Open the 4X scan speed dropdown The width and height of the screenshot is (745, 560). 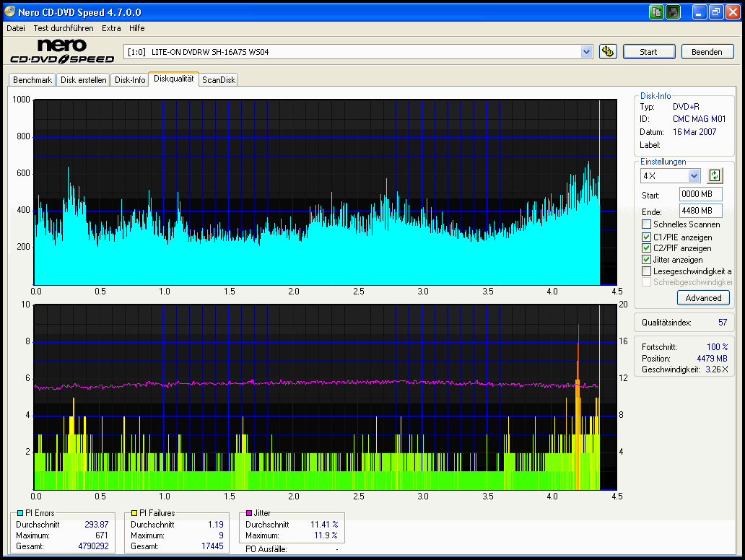694,175
